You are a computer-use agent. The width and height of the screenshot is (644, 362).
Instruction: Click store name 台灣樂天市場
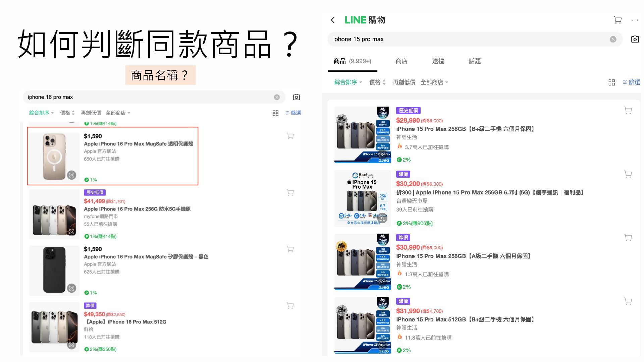[x=412, y=201]
